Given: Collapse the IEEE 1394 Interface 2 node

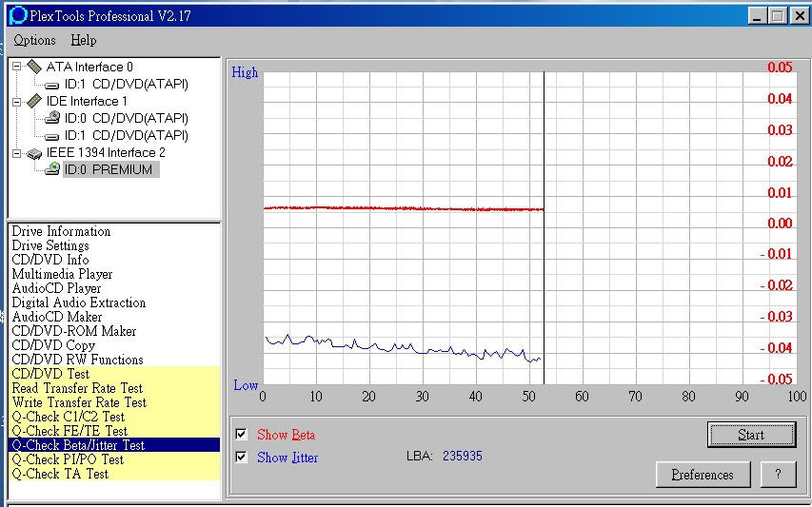Looking at the screenshot, I should click(16, 153).
